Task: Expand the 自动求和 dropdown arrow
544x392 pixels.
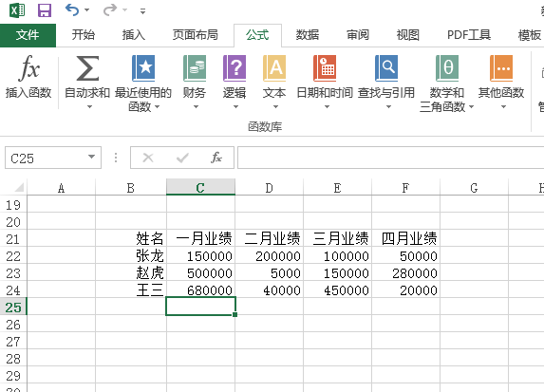Action: point(89,107)
